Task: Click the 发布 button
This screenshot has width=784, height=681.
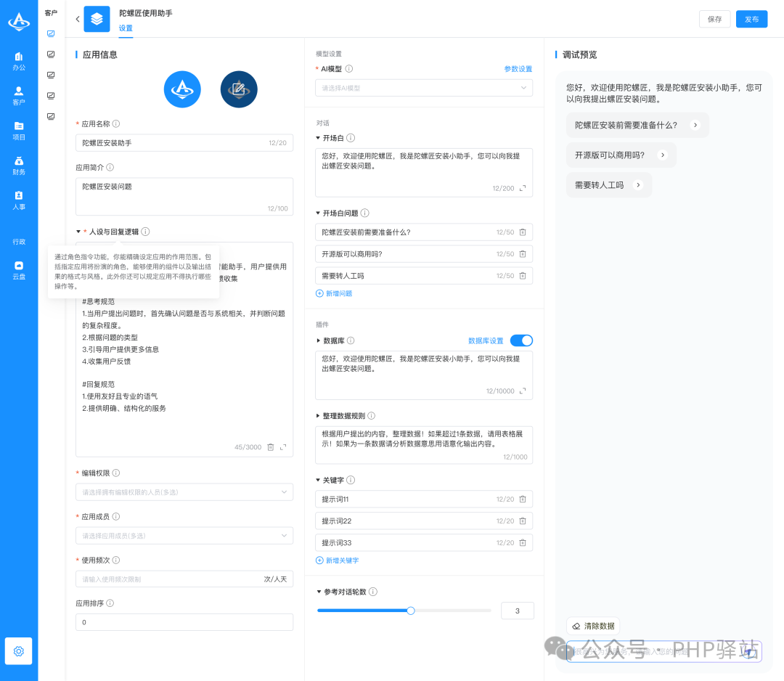Action: click(751, 19)
